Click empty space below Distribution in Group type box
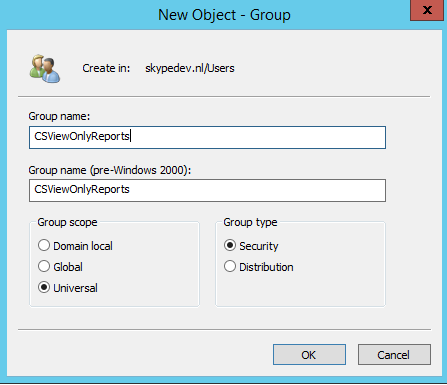This screenshot has width=447, height=385. click(x=300, y=290)
